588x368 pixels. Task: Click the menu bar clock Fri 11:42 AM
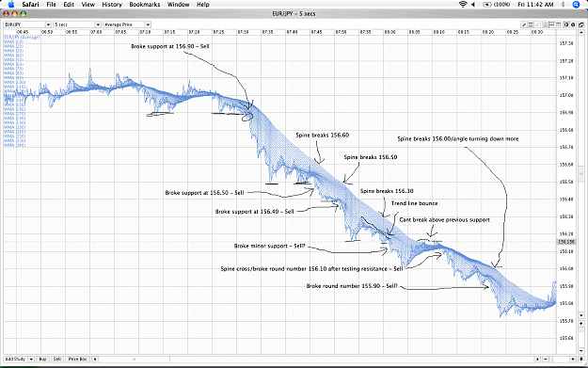[535, 5]
